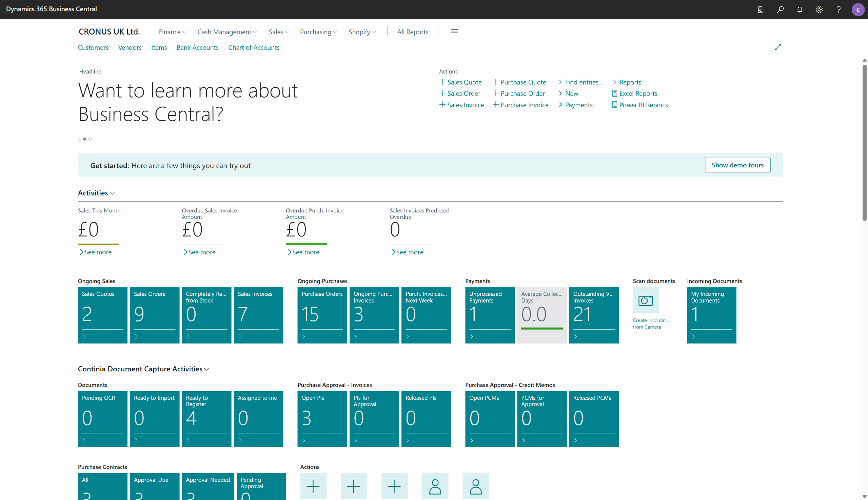Click the third plus tile under Purchase Contracts Actions
868x500 pixels.
click(x=394, y=486)
